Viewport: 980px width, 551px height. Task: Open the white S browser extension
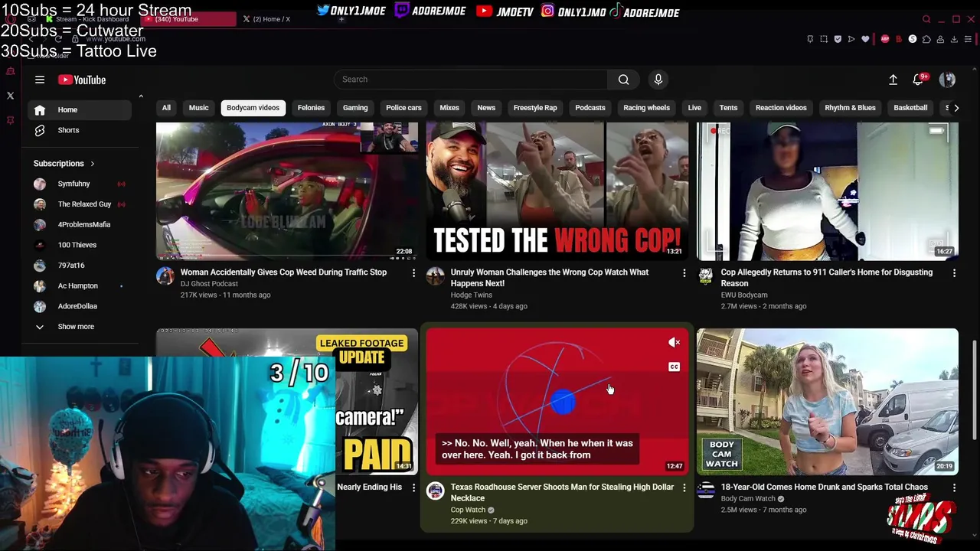coord(913,39)
